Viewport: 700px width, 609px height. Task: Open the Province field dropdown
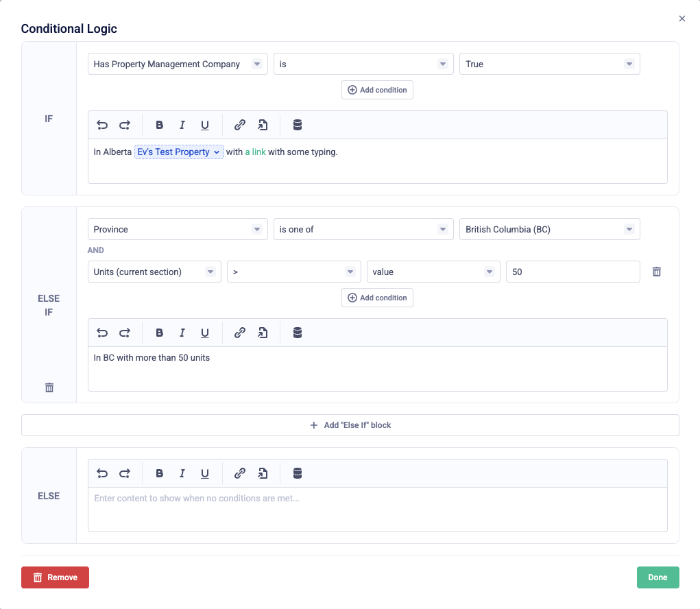[178, 229]
